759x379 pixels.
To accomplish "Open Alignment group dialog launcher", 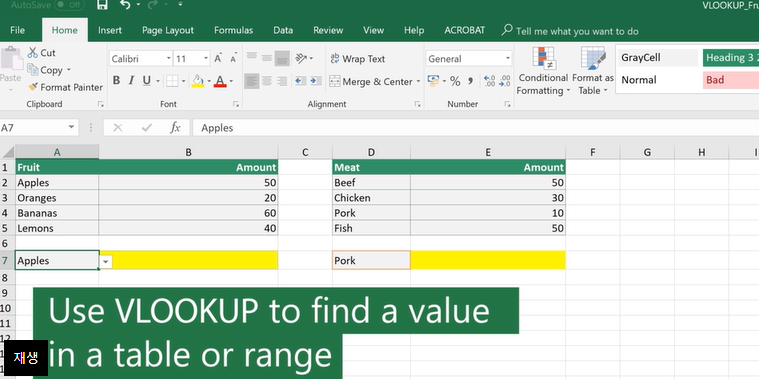I will (x=417, y=104).
